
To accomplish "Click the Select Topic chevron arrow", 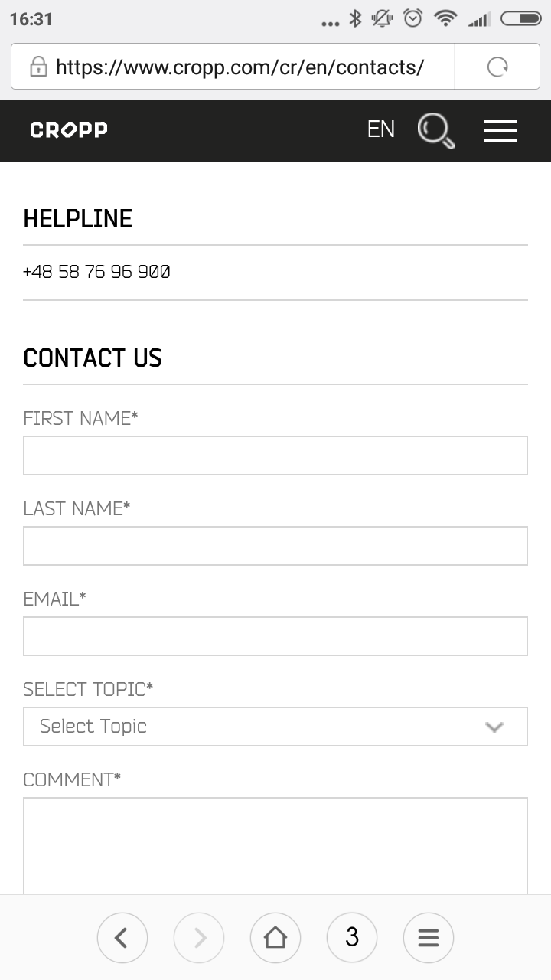I will click(x=494, y=727).
